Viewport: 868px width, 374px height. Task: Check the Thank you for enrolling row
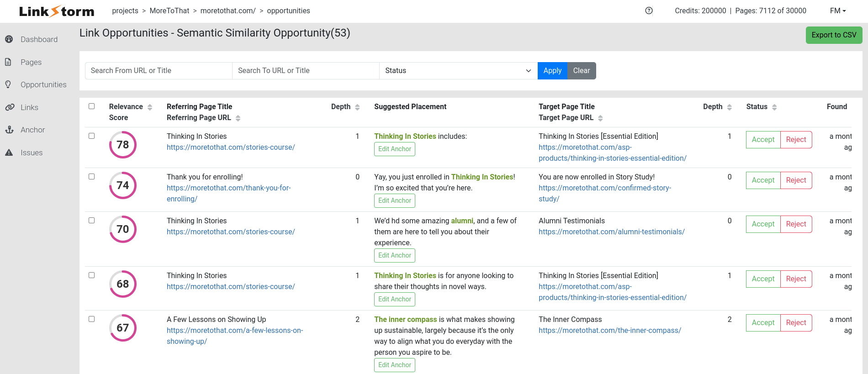(91, 177)
